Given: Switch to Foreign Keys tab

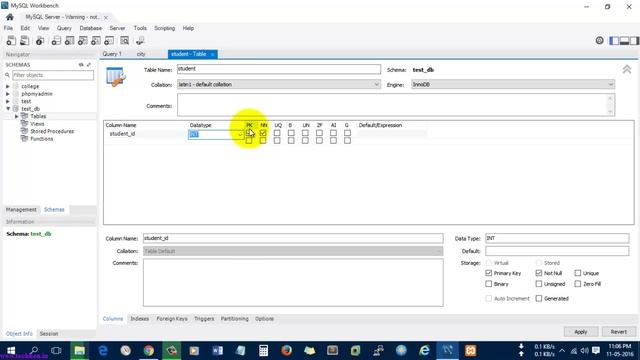Looking at the screenshot, I should 172,319.
